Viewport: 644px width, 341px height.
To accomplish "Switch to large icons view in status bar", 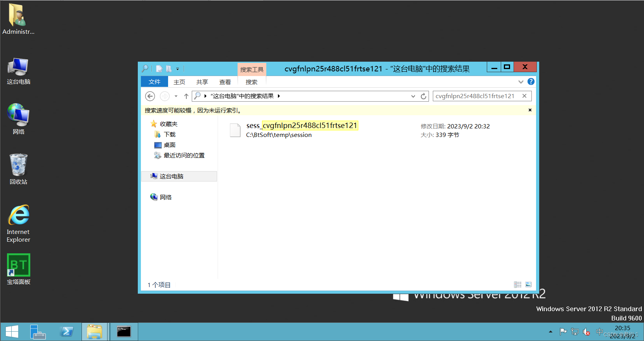I will 528,284.
